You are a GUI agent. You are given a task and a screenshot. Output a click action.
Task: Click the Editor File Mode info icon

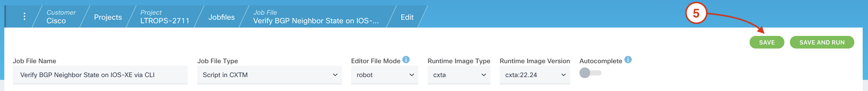click(406, 60)
